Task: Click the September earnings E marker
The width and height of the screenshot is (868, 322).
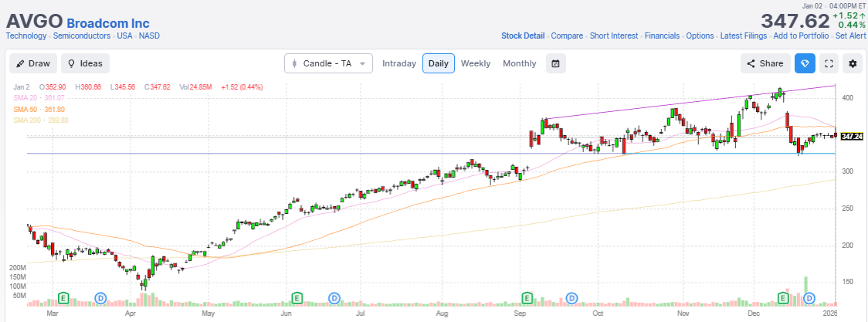Action: coord(527,298)
